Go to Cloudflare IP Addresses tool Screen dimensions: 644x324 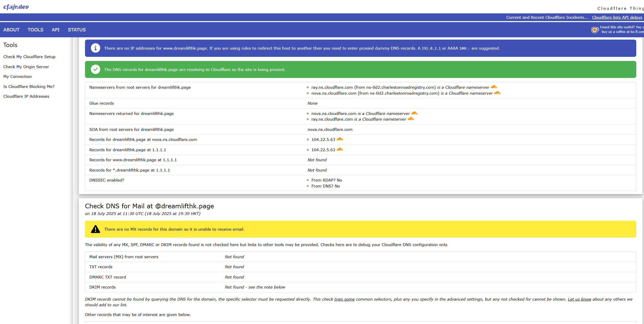click(26, 96)
